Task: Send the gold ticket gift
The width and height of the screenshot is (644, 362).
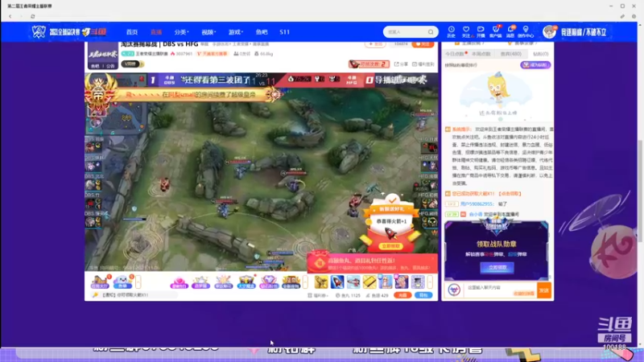Action: pos(369,282)
